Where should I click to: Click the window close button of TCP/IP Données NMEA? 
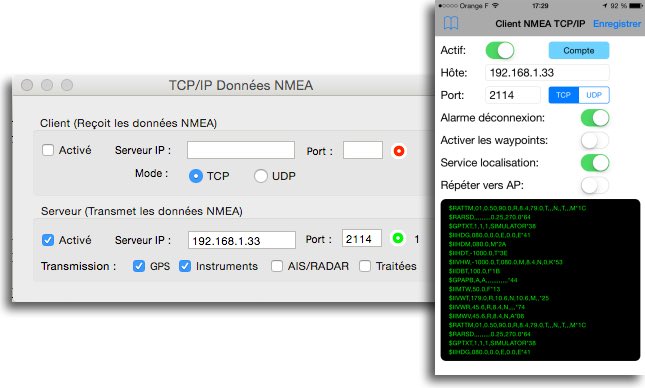pyautogui.click(x=27, y=85)
